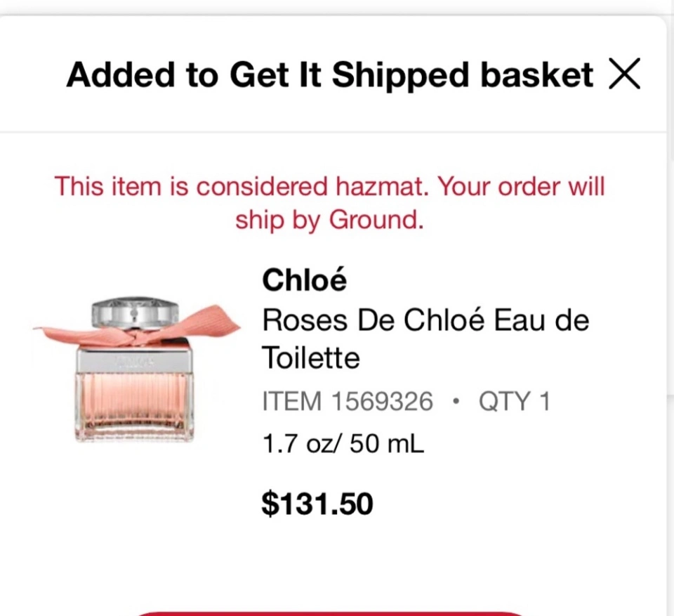Open the Roses De Chloé perfume thumbnail
The image size is (674, 616).
(x=136, y=369)
